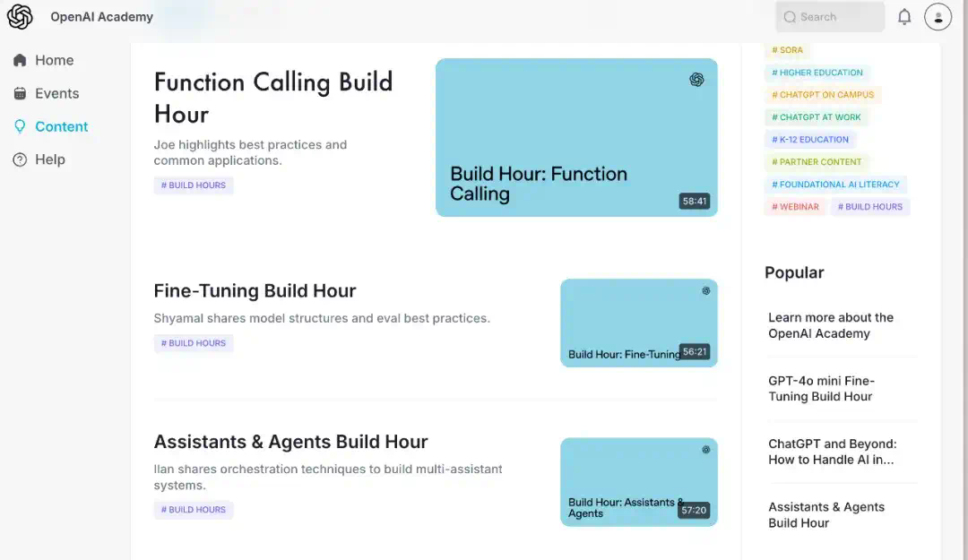Open the Fine-Tuning Build Hour thumbnail

(x=638, y=323)
